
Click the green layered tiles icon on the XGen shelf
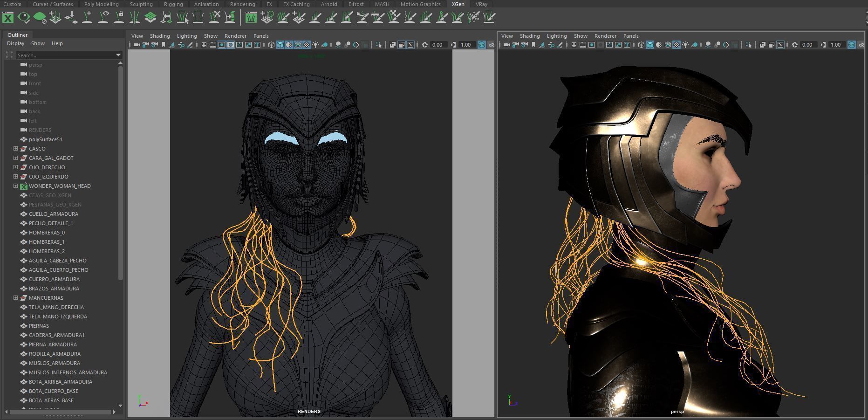150,18
